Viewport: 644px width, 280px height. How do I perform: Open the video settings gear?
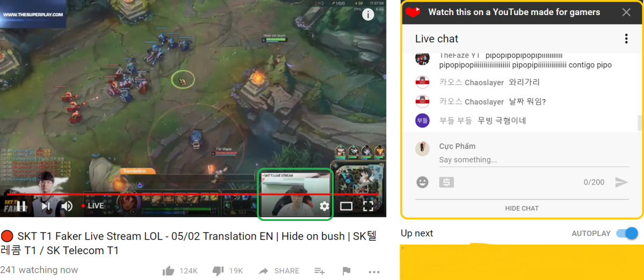point(324,206)
